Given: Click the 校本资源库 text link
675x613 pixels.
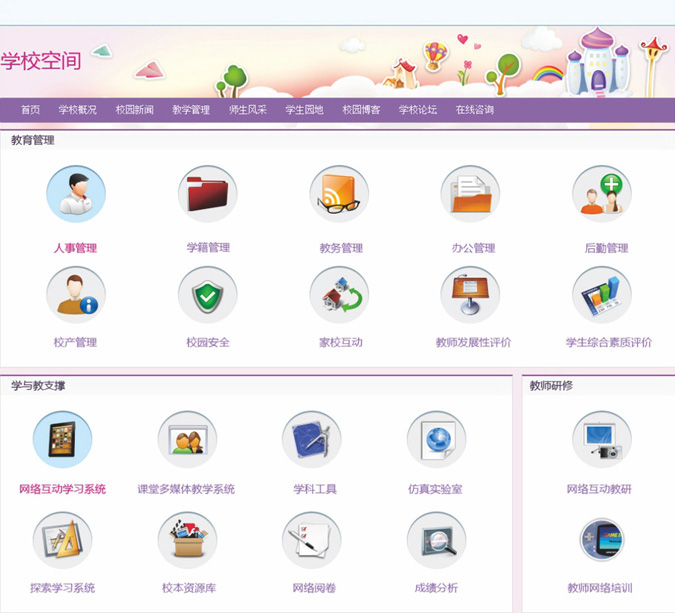Looking at the screenshot, I should click(x=189, y=588).
